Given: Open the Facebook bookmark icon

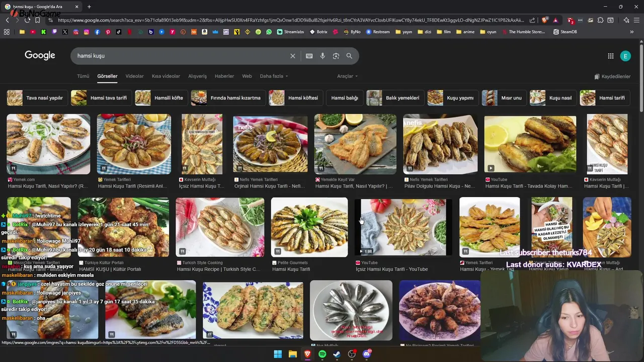Looking at the screenshot, I should coord(97,32).
